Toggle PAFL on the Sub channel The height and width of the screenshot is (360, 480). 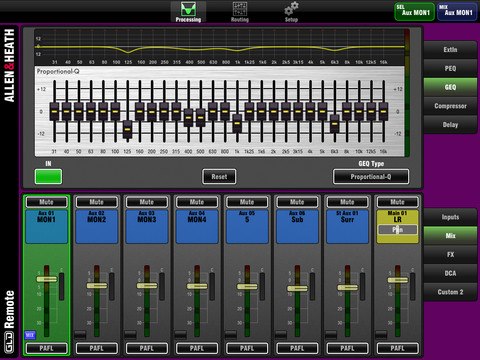coord(297,348)
